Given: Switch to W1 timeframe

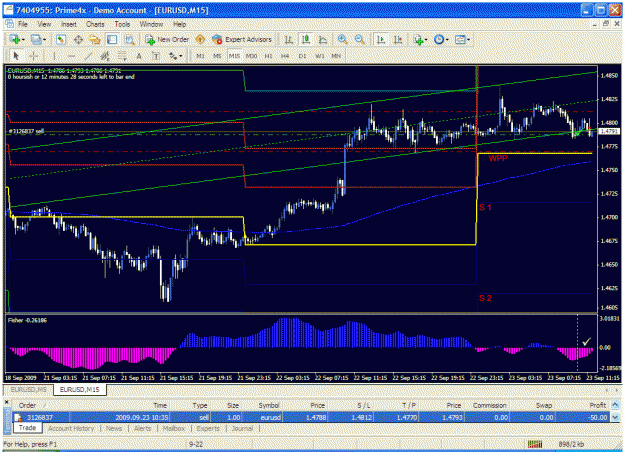Looking at the screenshot, I should (319, 56).
